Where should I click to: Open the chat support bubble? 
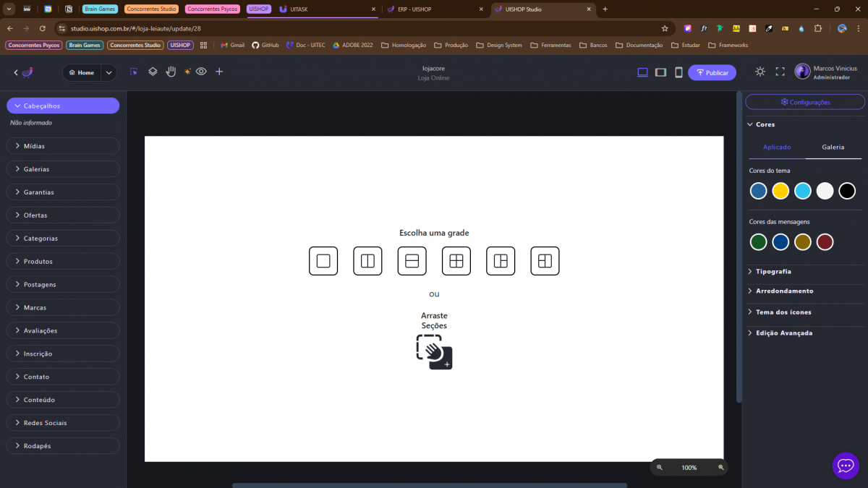pyautogui.click(x=846, y=466)
